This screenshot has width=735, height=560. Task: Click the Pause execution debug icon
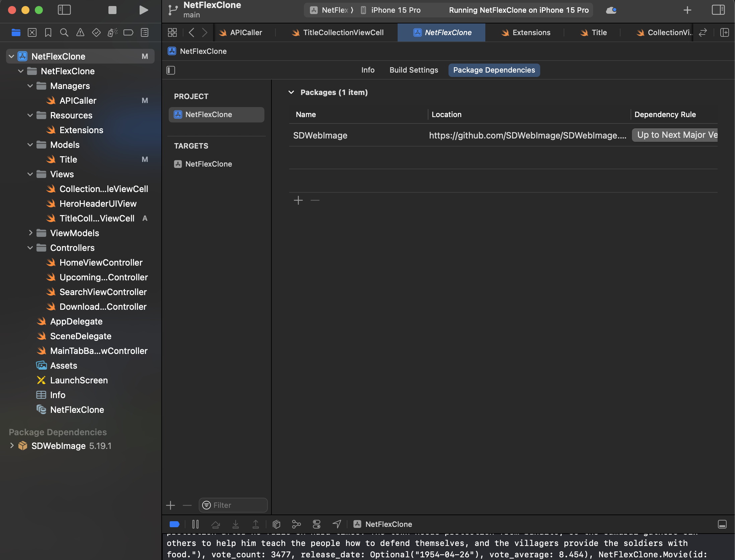coord(195,524)
